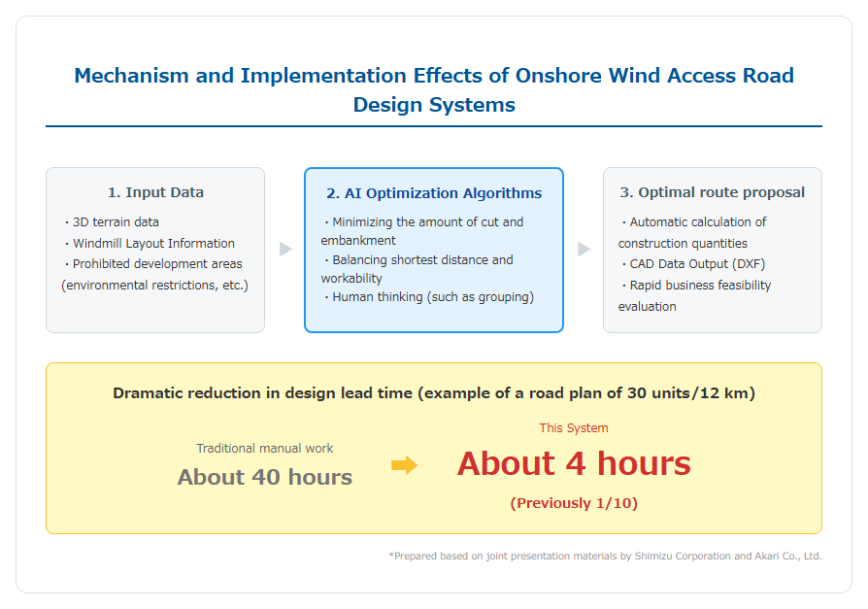Viewport: 868px width, 609px height.
Task: Select the '1. Input Data' heading
Action: point(155,192)
